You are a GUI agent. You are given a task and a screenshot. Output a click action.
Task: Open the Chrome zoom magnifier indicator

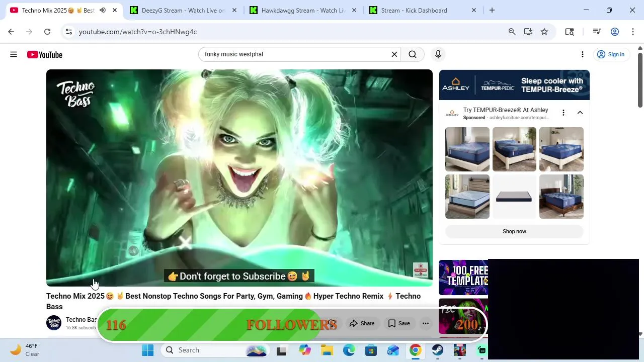(512, 32)
